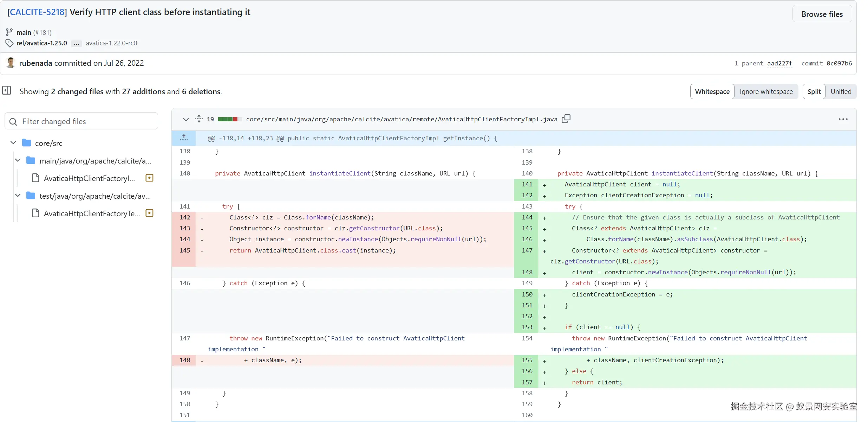This screenshot has height=422, width=868.
Task: Collapse the core/src folder
Action: click(x=13, y=143)
